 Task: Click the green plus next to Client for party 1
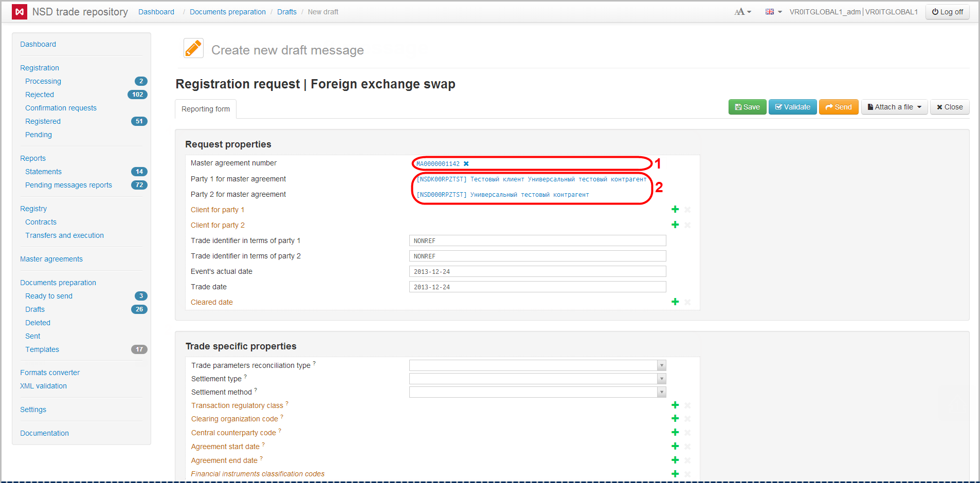tap(675, 210)
